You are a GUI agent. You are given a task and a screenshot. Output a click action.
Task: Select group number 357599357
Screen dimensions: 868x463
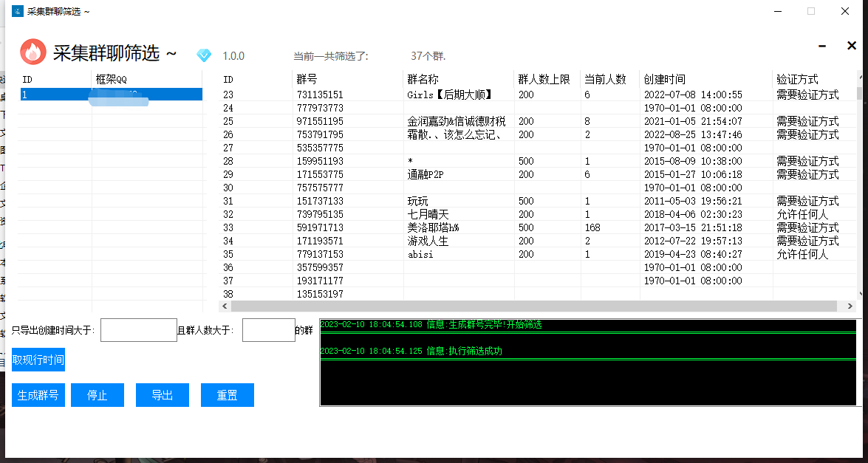point(320,267)
